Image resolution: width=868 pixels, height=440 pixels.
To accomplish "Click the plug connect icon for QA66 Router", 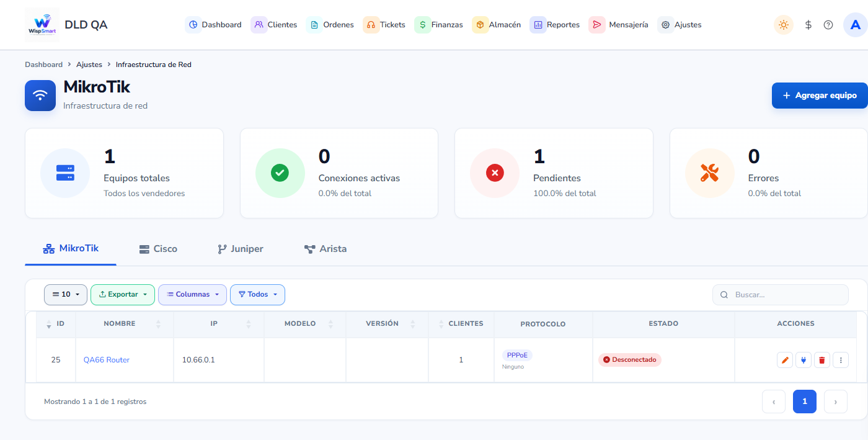I will (804, 360).
